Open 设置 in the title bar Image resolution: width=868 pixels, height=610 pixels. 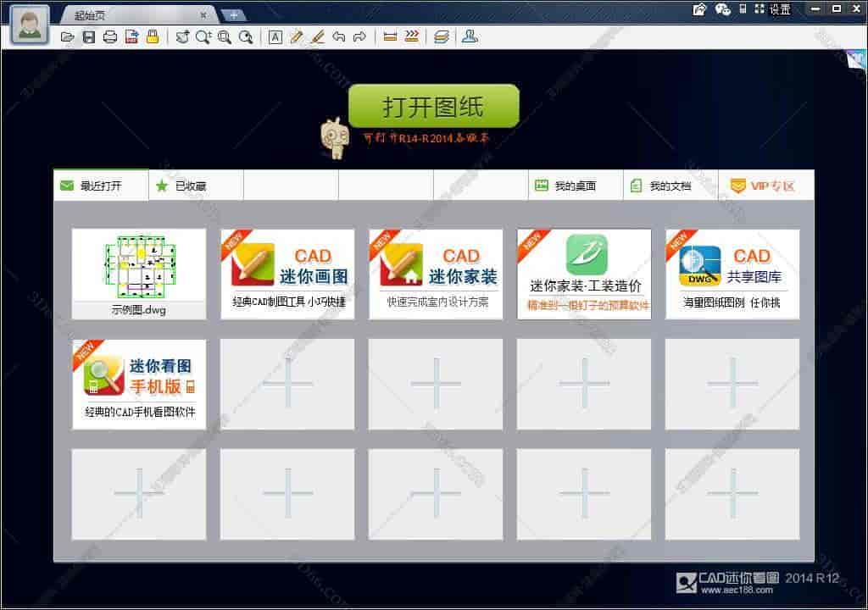[778, 9]
